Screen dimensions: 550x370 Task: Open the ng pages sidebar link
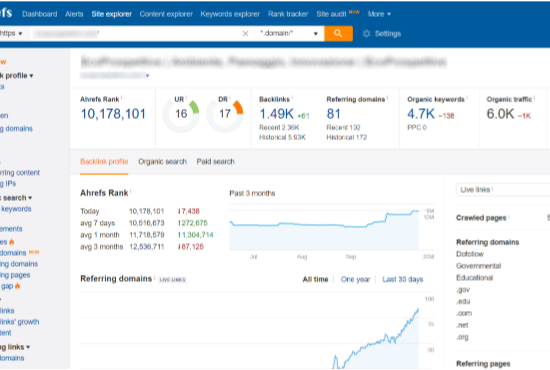15,275
